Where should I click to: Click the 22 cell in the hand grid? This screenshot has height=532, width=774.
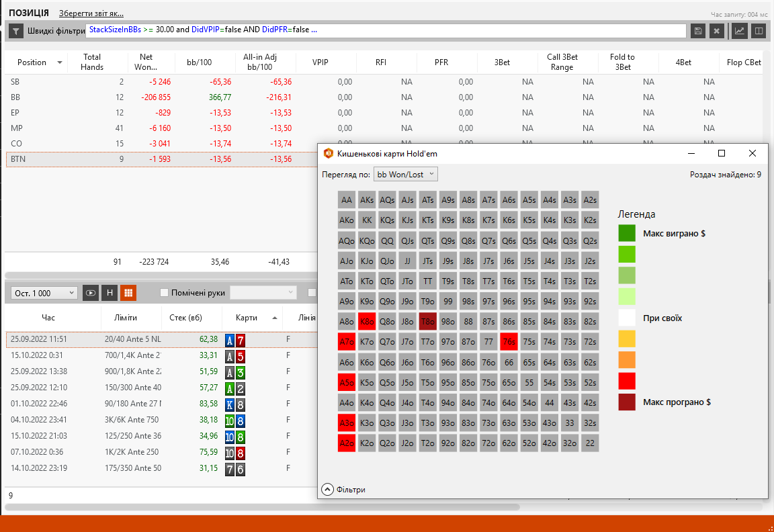(x=590, y=443)
